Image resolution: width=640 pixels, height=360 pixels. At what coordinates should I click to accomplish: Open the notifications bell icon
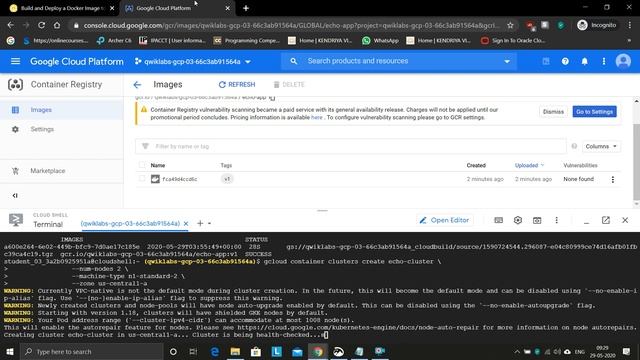pyautogui.click(x=584, y=61)
